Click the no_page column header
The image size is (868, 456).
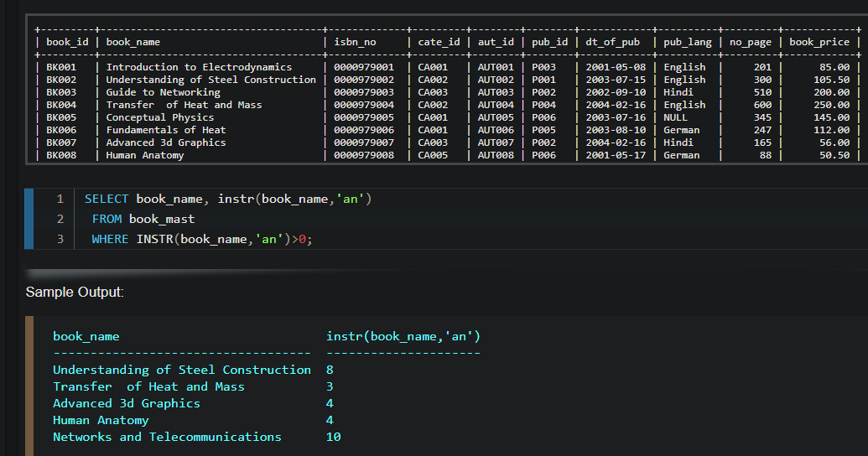click(x=750, y=42)
